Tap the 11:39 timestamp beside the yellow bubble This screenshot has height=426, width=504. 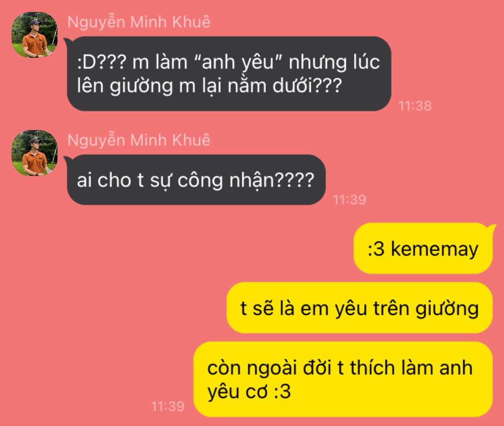pos(167,406)
